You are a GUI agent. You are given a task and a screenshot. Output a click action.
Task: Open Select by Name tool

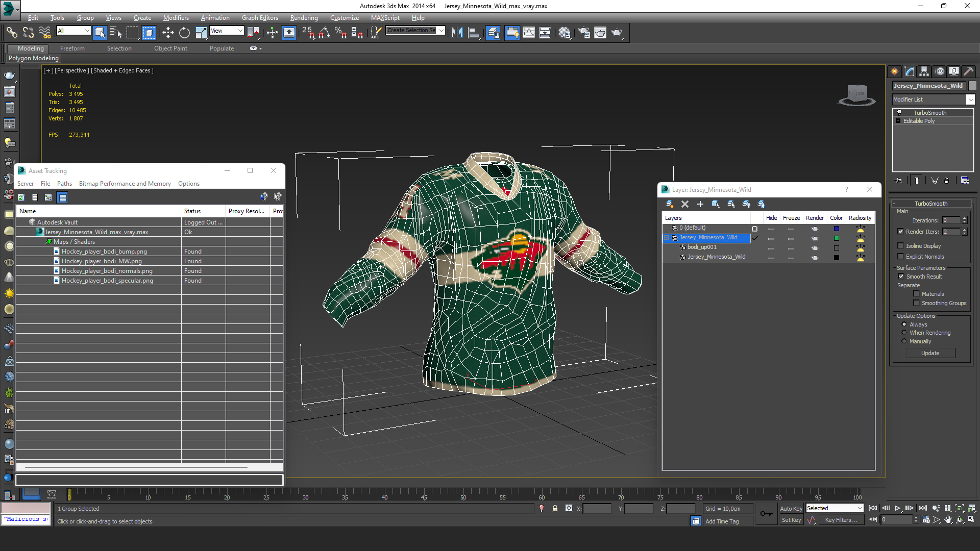(x=116, y=33)
